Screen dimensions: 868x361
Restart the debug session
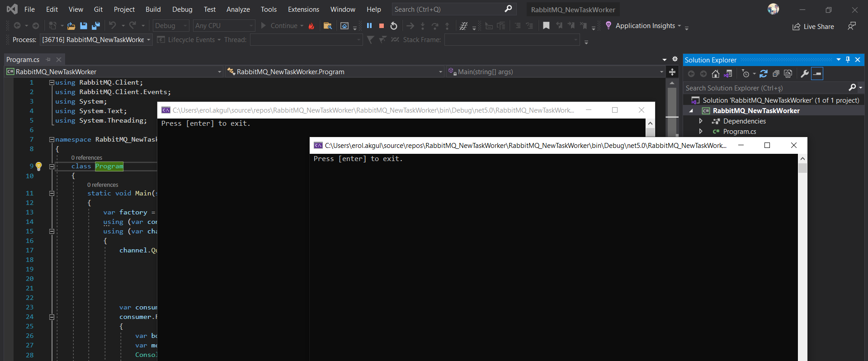[x=394, y=26]
